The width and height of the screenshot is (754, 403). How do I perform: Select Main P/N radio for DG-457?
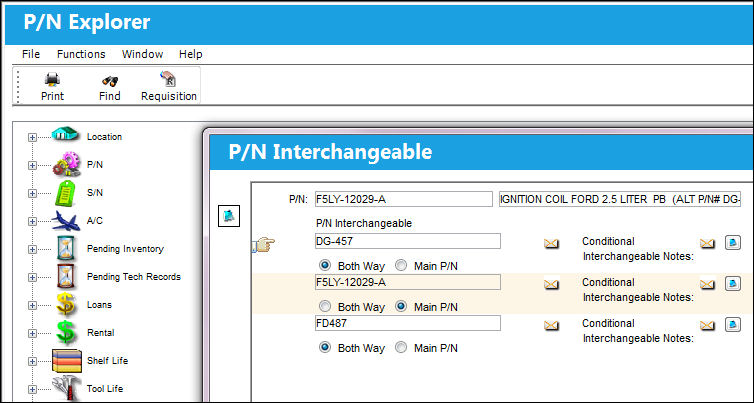point(401,265)
